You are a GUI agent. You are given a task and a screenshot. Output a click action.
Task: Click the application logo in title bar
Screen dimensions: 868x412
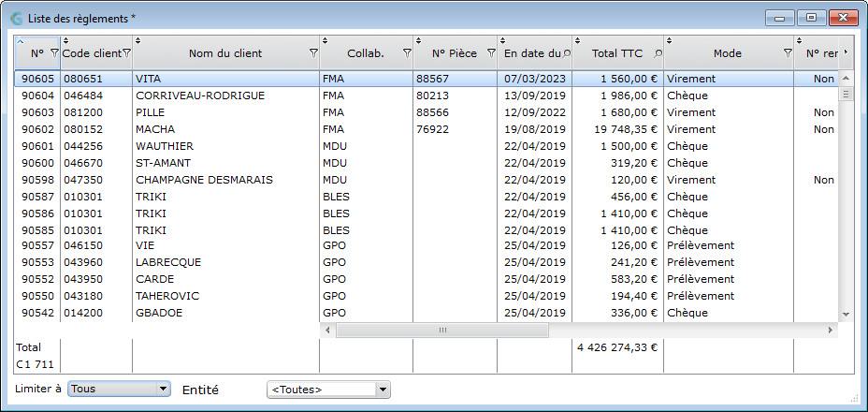17,19
